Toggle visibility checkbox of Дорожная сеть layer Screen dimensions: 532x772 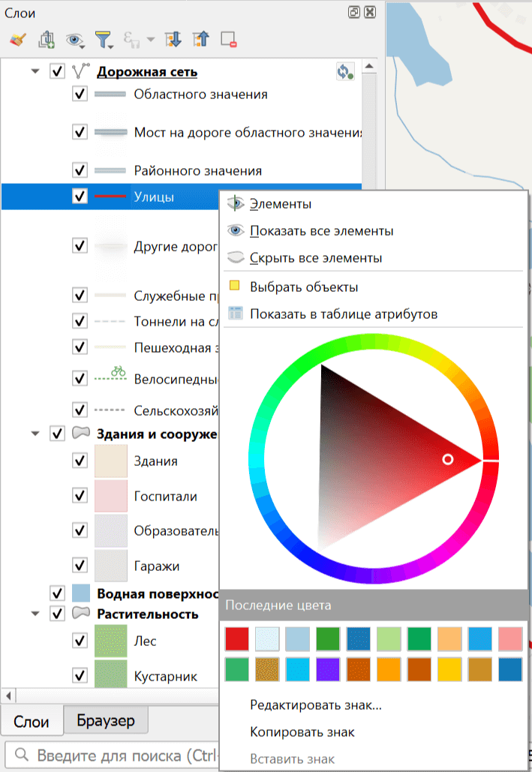57,71
